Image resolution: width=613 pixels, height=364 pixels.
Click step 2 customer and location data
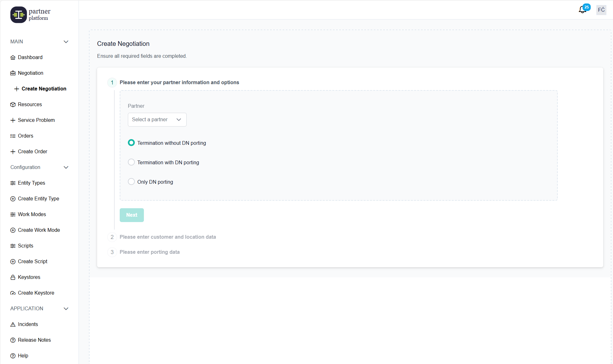(x=167, y=237)
